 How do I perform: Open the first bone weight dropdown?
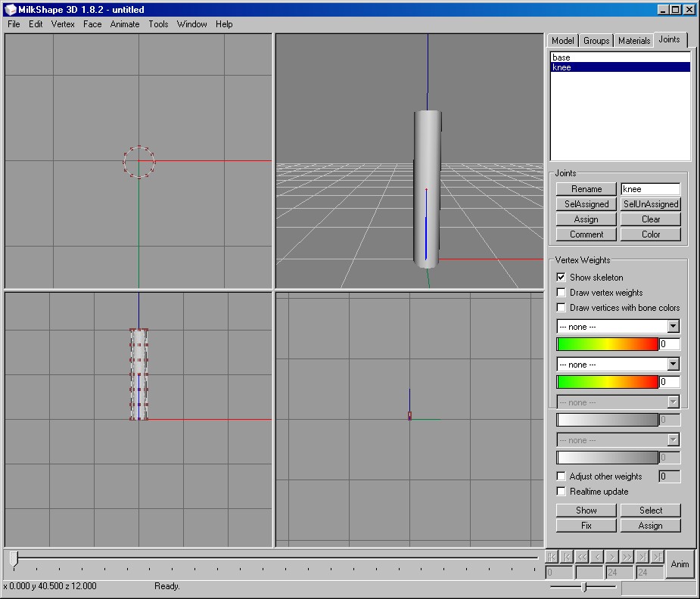tap(673, 327)
